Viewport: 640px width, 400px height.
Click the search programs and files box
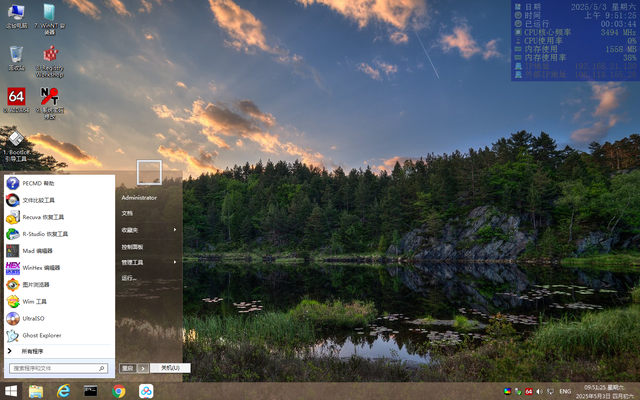[x=58, y=368]
